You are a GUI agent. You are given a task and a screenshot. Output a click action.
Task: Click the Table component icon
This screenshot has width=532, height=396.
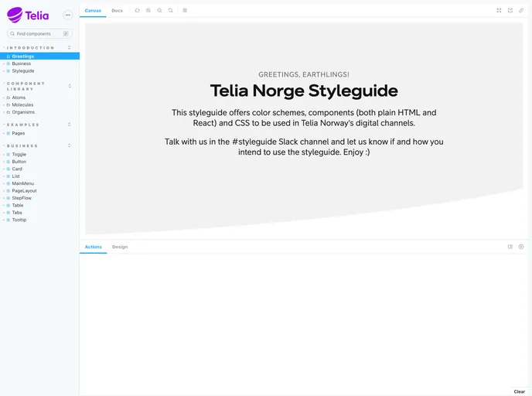[9, 205]
